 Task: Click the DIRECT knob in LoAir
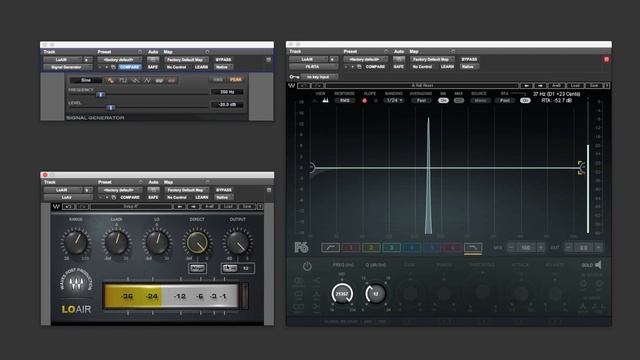coord(197,242)
